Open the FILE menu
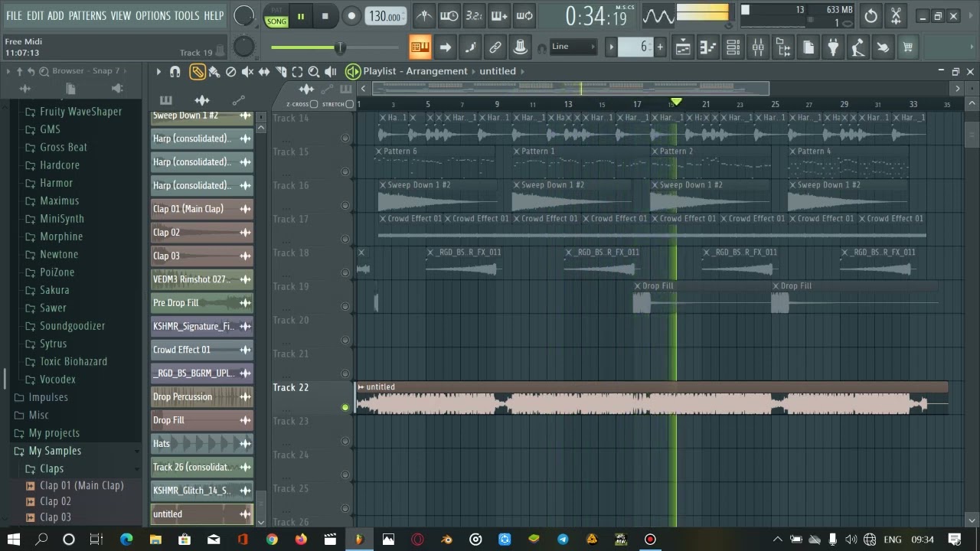This screenshot has width=980, height=551. [15, 15]
